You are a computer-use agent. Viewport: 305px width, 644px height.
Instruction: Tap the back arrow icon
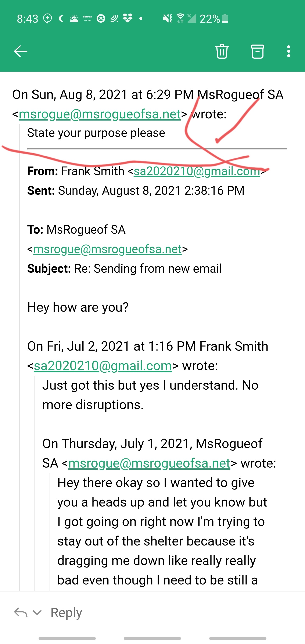coord(21,51)
